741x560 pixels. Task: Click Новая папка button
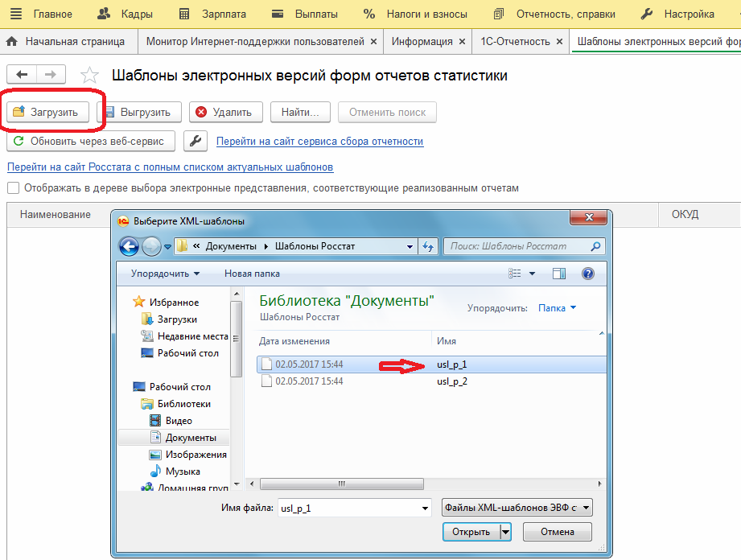[x=252, y=274]
